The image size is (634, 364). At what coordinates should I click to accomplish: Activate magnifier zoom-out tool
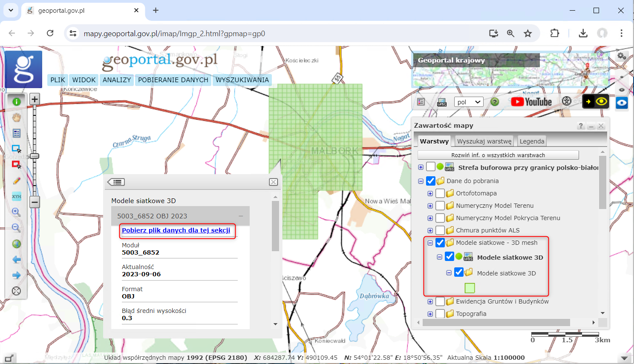pos(17,228)
